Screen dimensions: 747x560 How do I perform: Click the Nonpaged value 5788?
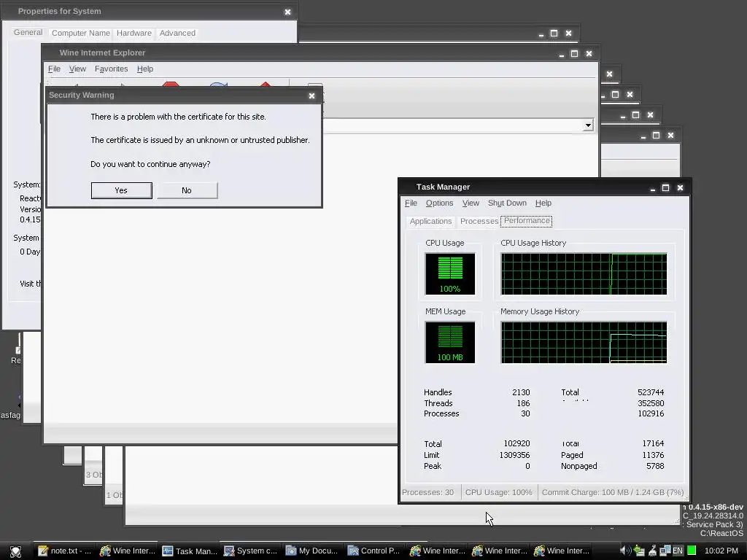[655, 466]
